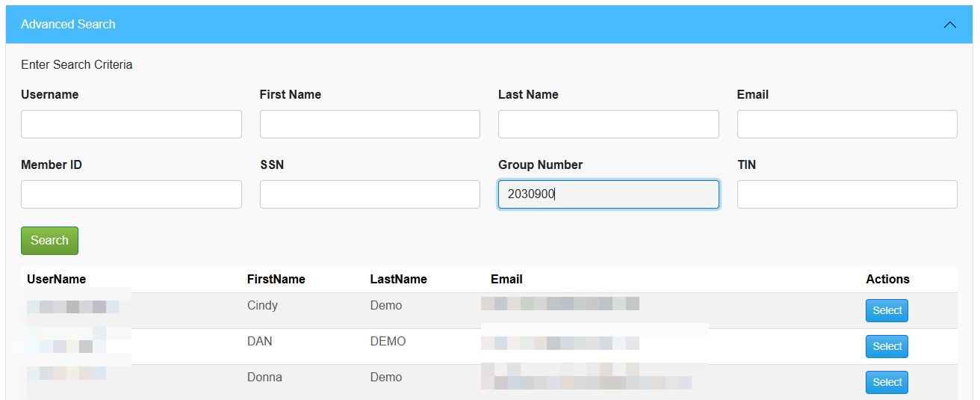Click the first name cell Cindy
This screenshot has height=400, width=980.
[x=262, y=305]
